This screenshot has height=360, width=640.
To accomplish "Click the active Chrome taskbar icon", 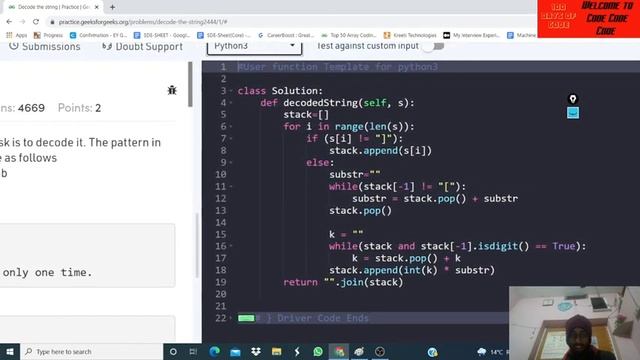I will point(339,351).
